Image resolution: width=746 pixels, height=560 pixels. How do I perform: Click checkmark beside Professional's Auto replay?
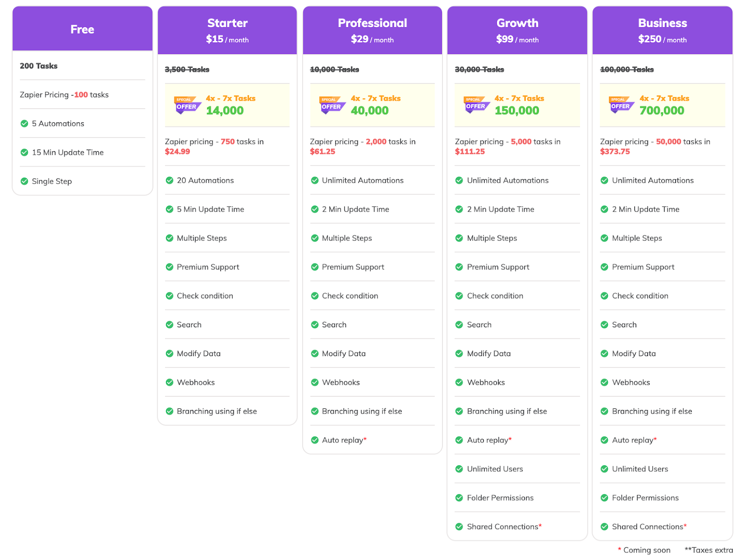pos(315,440)
